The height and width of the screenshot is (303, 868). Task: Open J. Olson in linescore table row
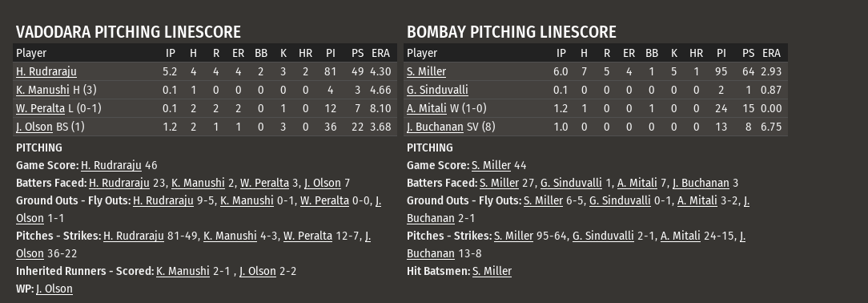[34, 127]
